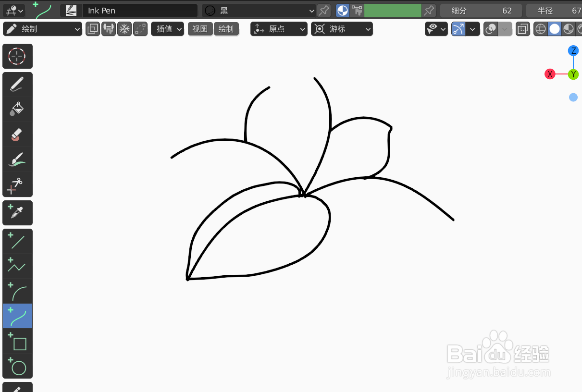This screenshot has width=582, height=392.
Task: Select the Fill bucket tool
Action: click(18, 110)
